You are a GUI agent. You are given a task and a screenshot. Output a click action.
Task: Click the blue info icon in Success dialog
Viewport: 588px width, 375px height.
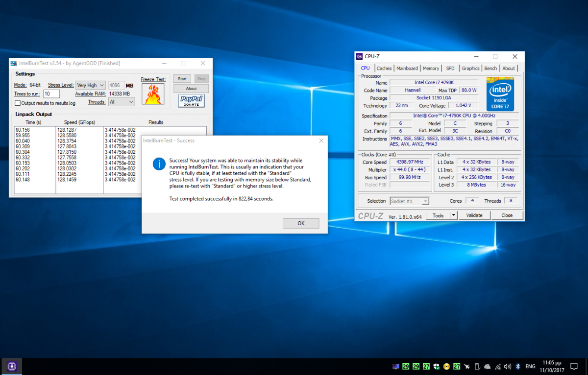click(159, 164)
